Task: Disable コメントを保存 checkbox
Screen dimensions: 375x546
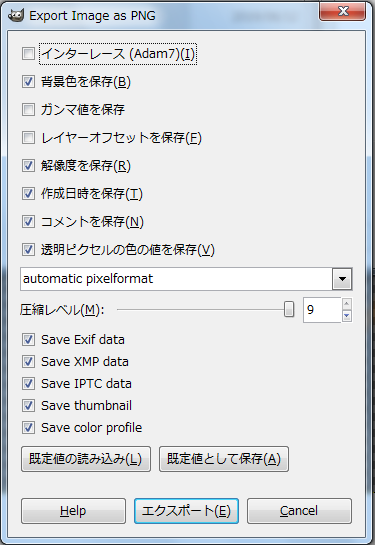Action: pos(28,221)
